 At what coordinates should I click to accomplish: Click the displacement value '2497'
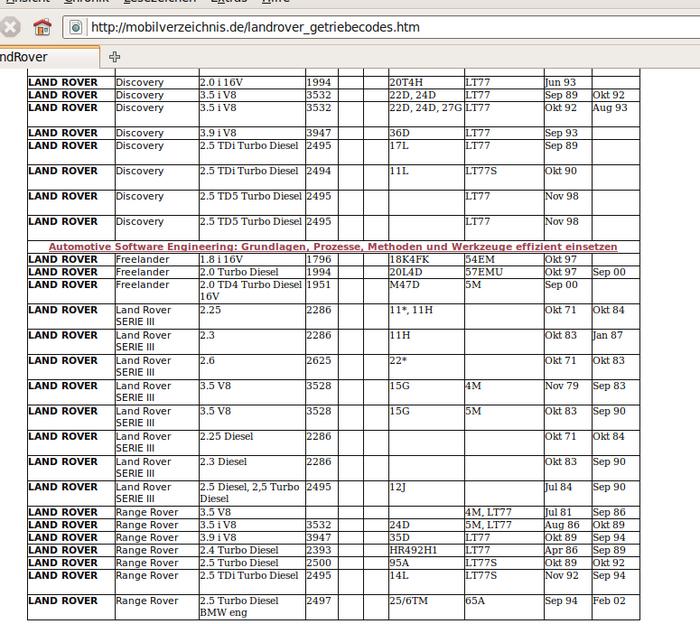click(319, 600)
